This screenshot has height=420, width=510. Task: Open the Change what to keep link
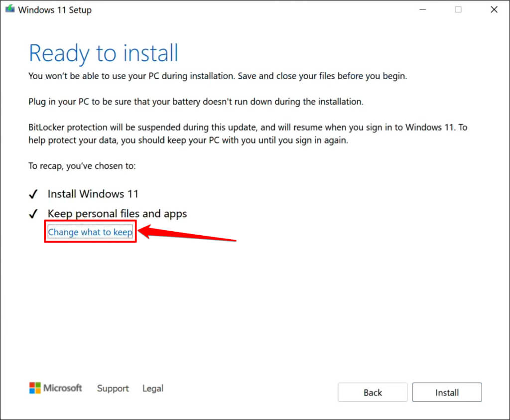(90, 232)
